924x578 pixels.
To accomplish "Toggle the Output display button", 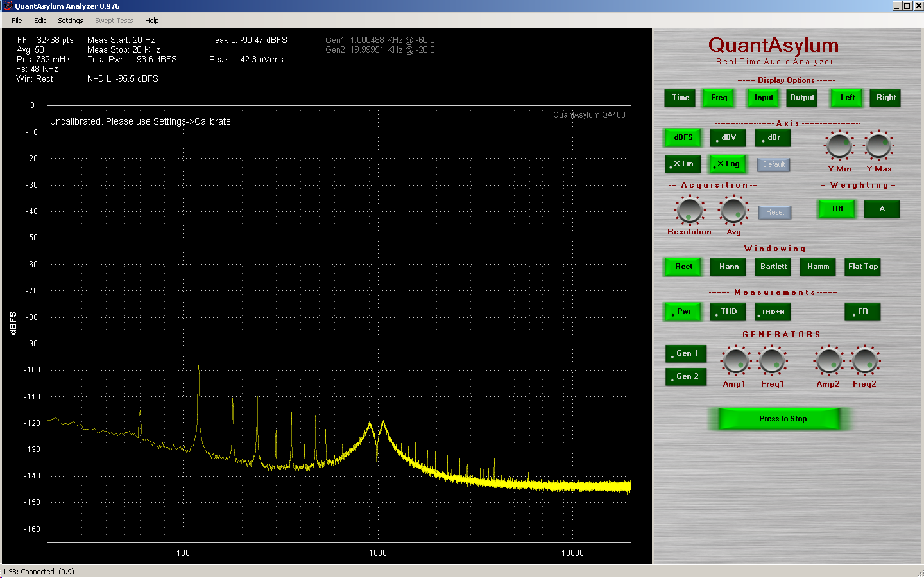I will pyautogui.click(x=802, y=98).
